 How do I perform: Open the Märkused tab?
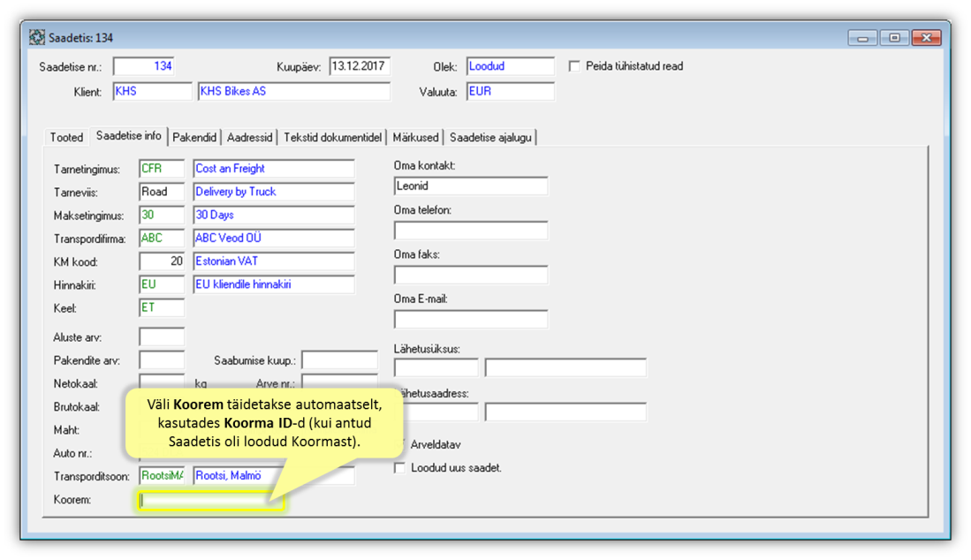415,138
